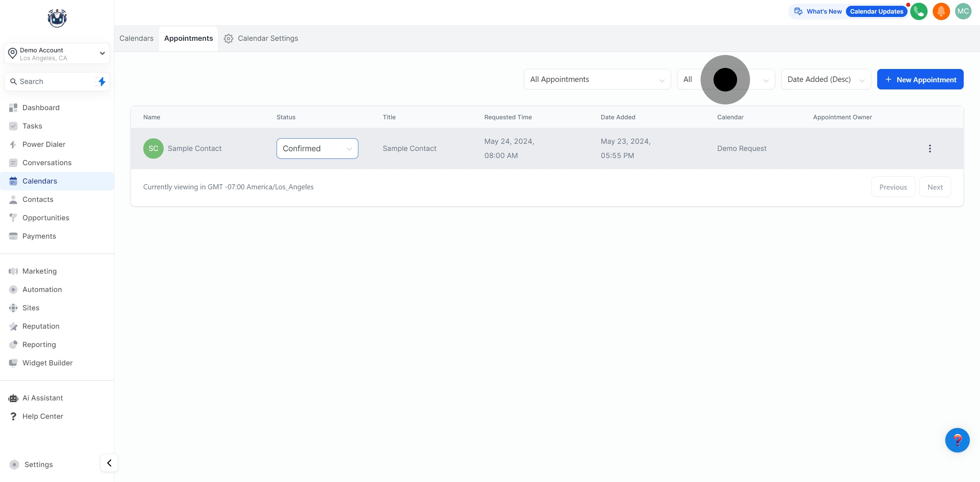Click the Next pagination button
Screen dimensions: 980x482
click(x=935, y=187)
